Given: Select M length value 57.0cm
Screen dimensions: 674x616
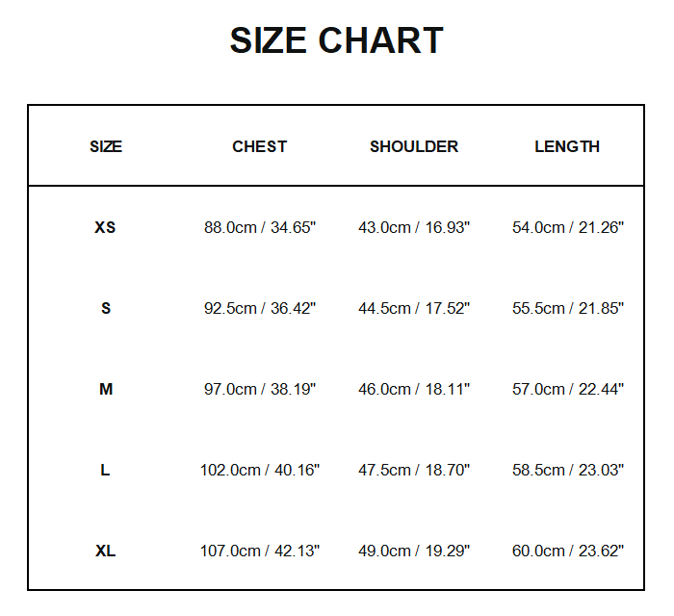Looking at the screenshot, I should 568,390.
